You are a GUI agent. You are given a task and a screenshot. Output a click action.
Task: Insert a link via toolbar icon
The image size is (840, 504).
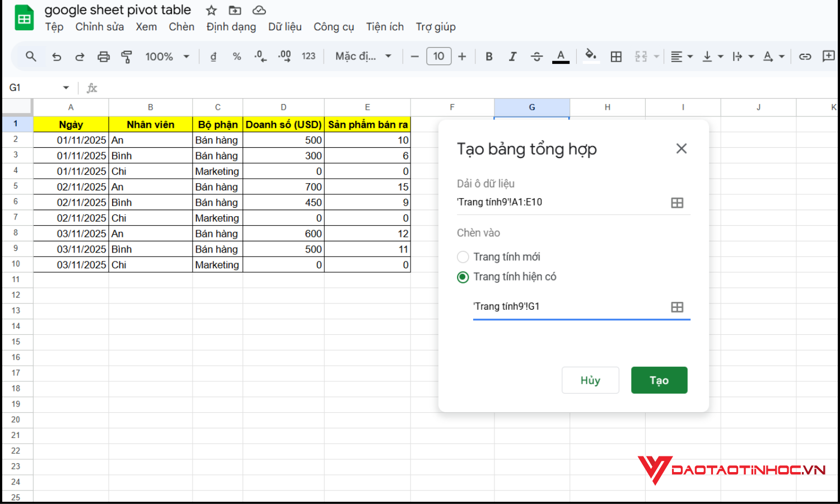pos(805,56)
